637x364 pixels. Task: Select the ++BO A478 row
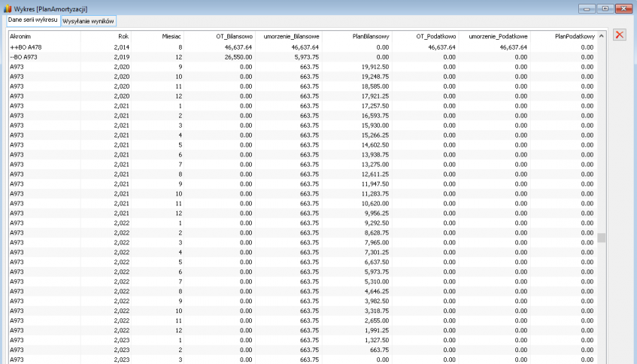(302, 47)
